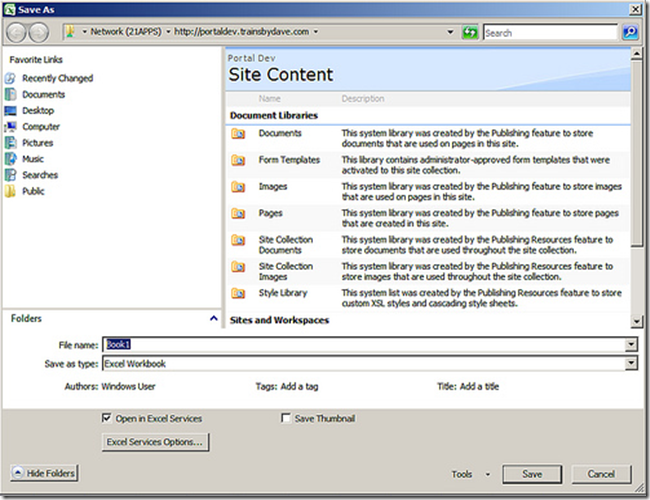
Task: Click the Description column header
Action: point(363,99)
